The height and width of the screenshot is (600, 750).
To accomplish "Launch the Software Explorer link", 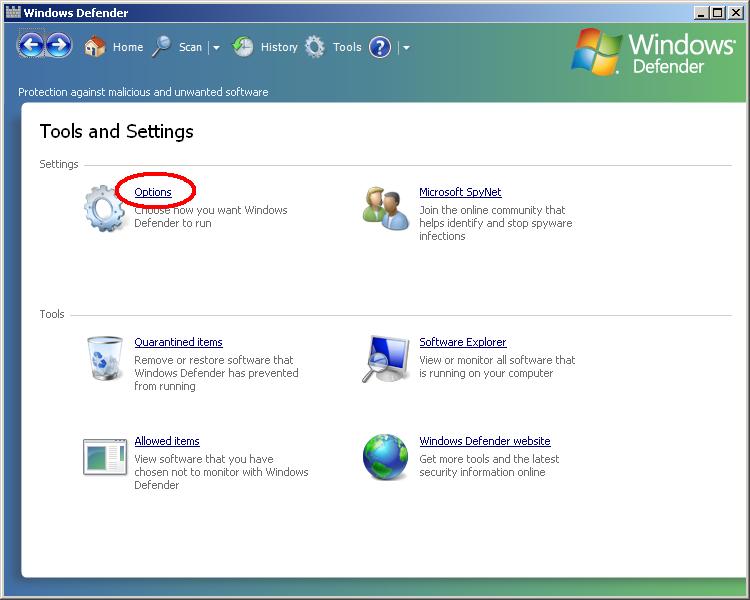I will [x=462, y=342].
